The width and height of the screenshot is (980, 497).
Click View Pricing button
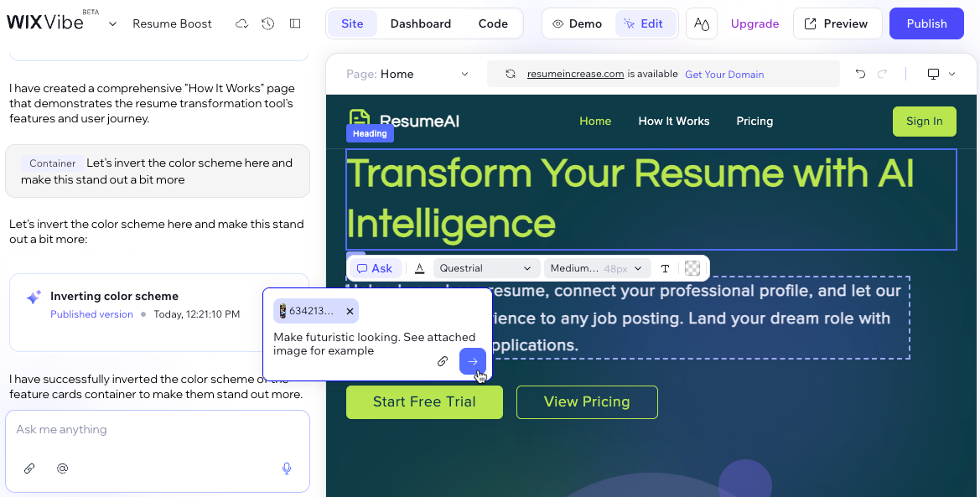587,402
